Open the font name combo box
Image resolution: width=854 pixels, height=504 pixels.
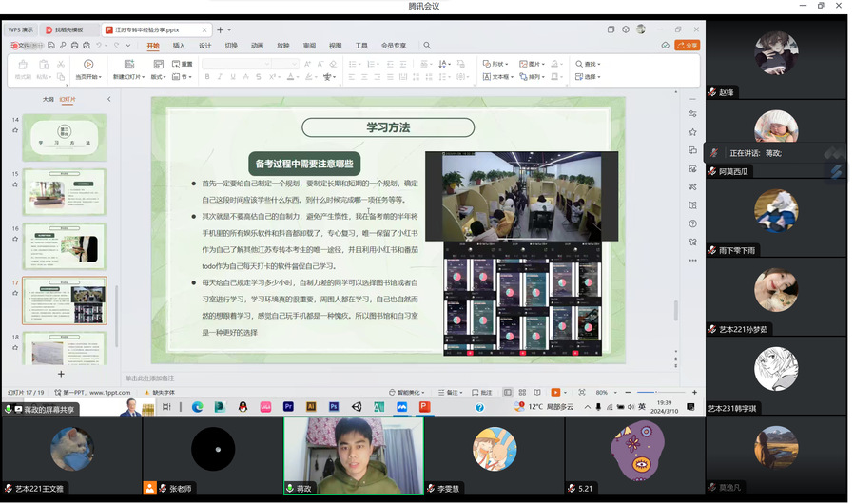235,64
